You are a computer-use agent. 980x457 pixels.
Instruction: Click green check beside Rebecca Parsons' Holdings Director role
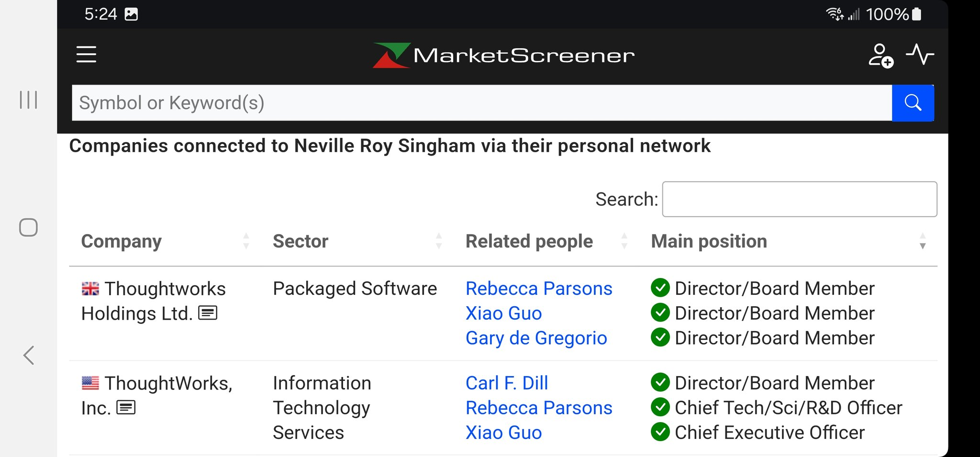[660, 288]
